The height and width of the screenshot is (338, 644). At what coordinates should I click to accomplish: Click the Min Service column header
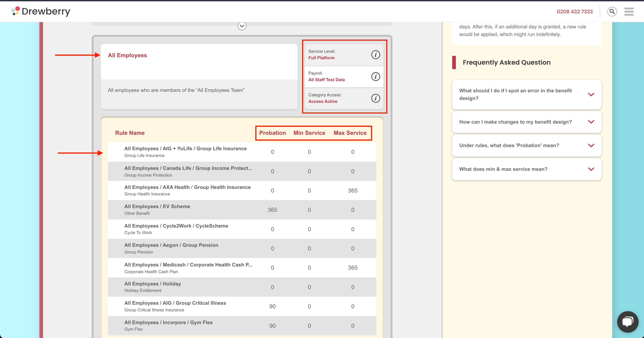pyautogui.click(x=309, y=133)
